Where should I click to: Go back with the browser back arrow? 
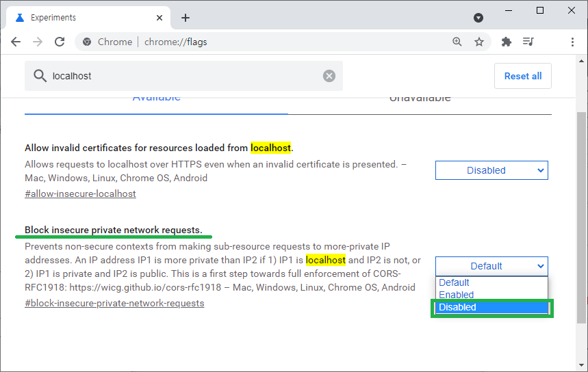pyautogui.click(x=16, y=42)
